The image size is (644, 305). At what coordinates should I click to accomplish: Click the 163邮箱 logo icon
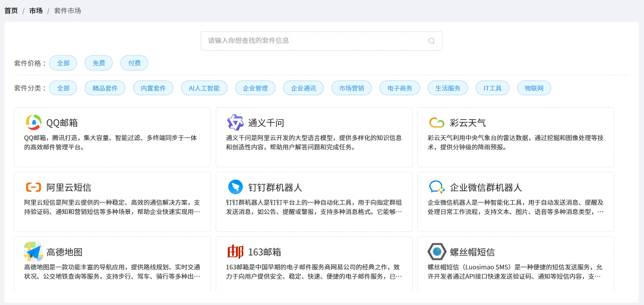click(235, 252)
